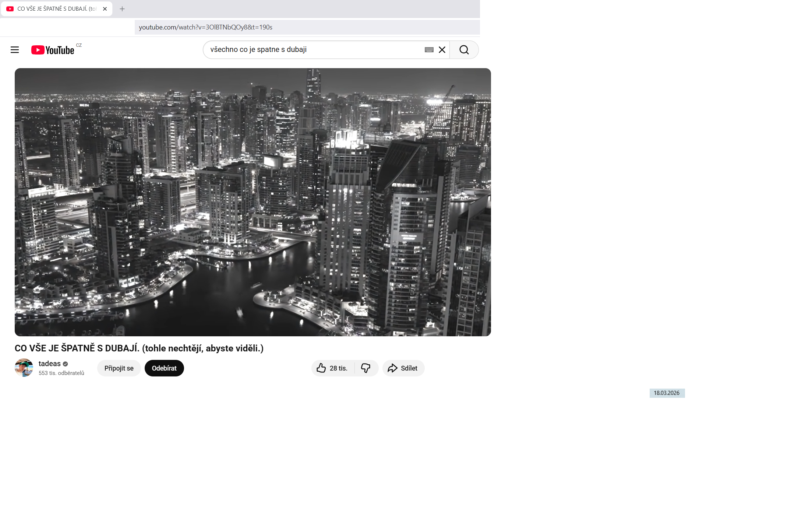Click the Sdílet share button

(x=403, y=368)
